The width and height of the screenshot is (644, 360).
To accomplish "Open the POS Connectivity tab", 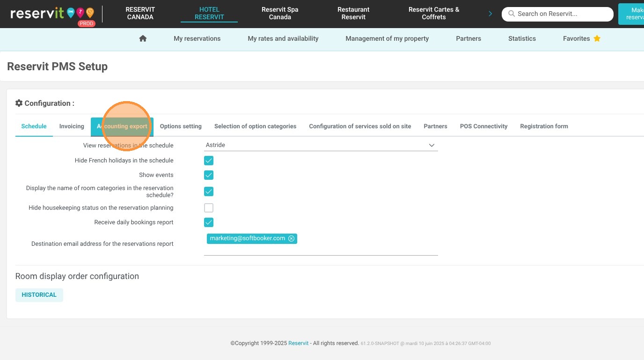I will point(483,126).
